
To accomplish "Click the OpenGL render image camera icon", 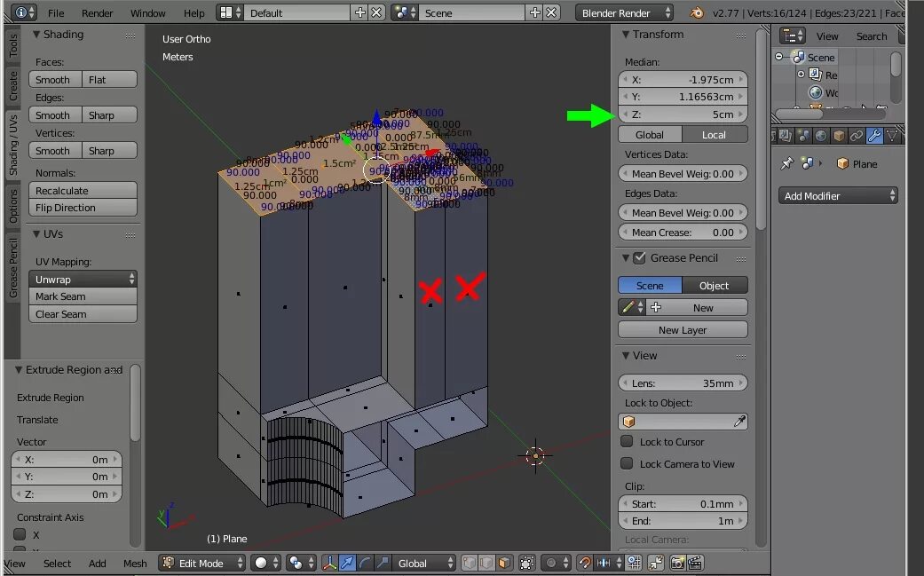I will (x=677, y=563).
